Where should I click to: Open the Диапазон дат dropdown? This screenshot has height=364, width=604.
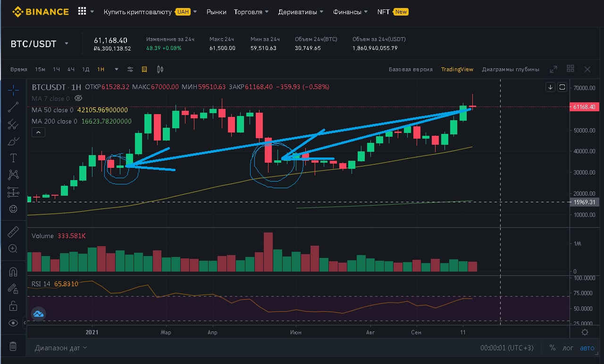click(61, 348)
